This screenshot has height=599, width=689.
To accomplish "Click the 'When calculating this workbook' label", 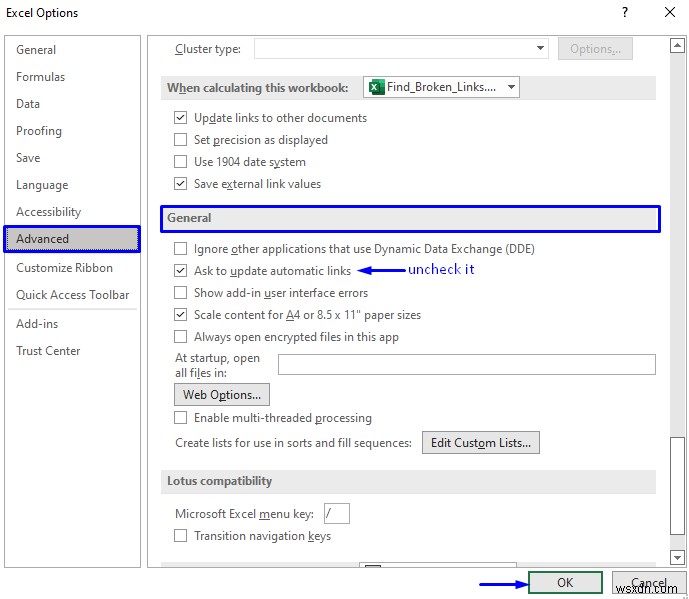I will click(257, 88).
